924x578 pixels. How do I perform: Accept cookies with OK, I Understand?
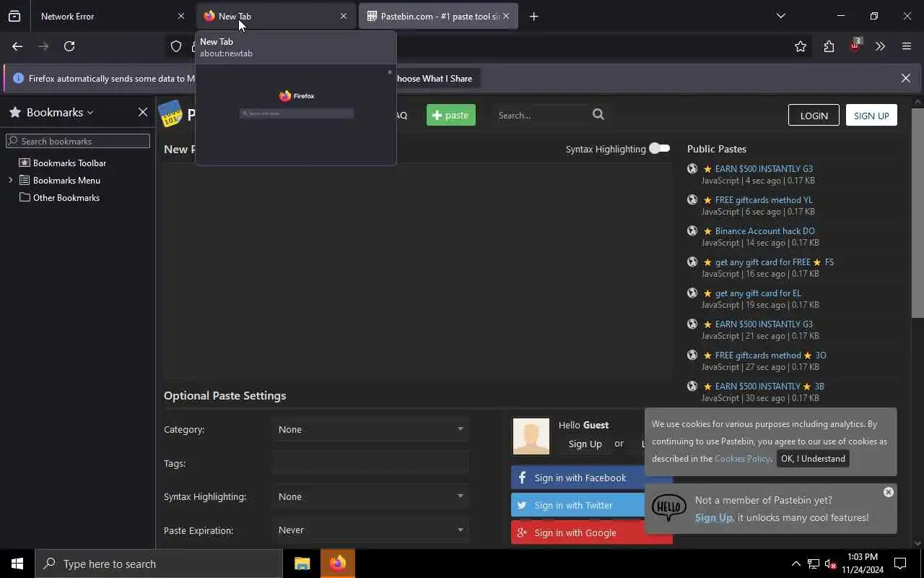(x=813, y=459)
